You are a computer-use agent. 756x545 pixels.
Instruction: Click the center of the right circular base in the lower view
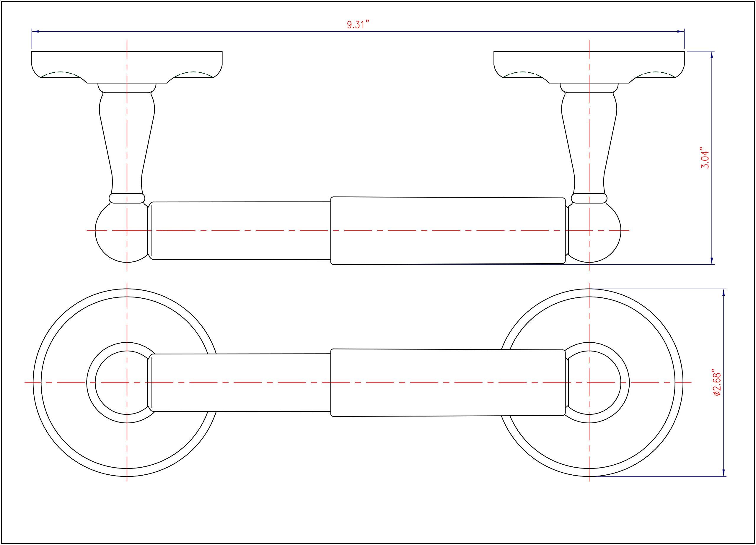tap(589, 382)
